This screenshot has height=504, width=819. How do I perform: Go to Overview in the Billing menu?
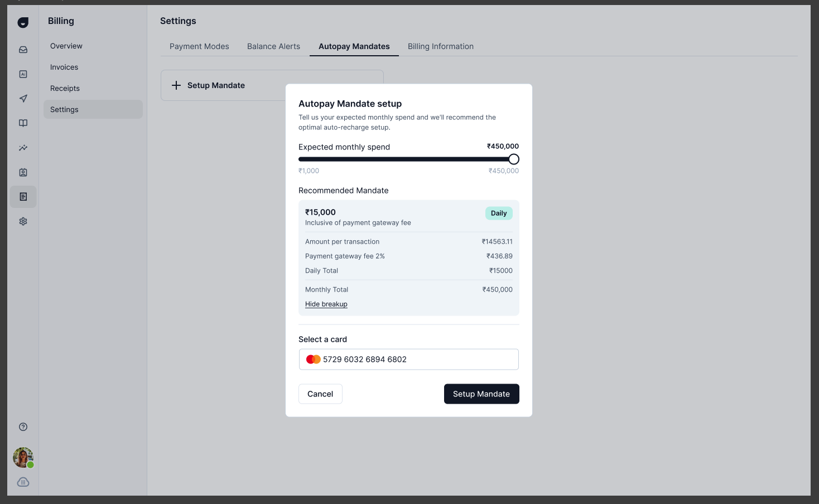(93, 46)
